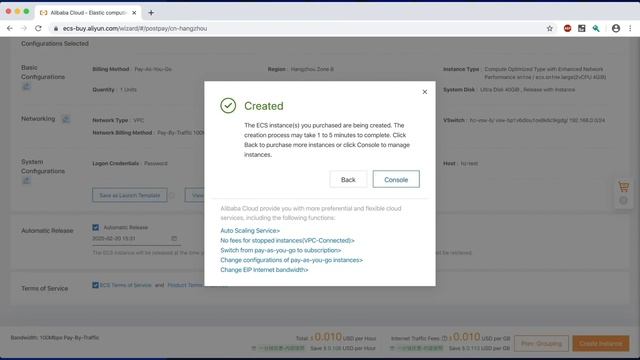Image resolution: width=640 pixels, height=360 pixels.
Task: Open Switch from pay-as-you-go to subscription link
Action: point(281,250)
